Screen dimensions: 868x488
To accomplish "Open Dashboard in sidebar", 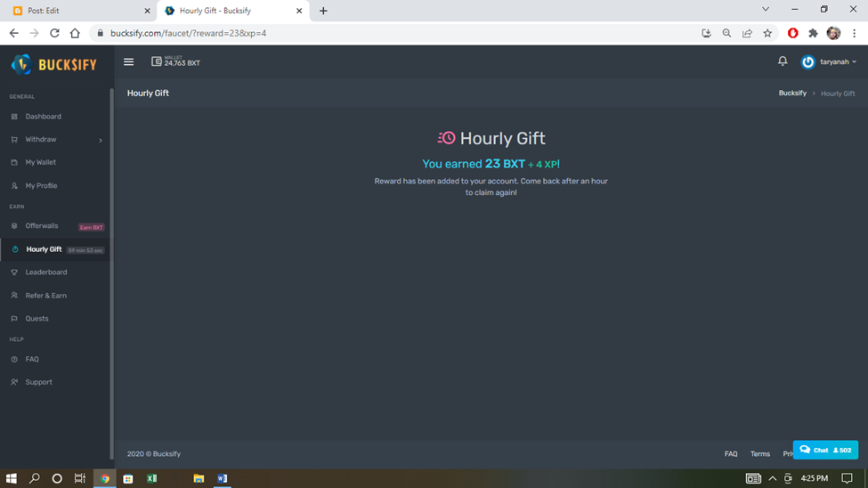I will click(x=44, y=117).
